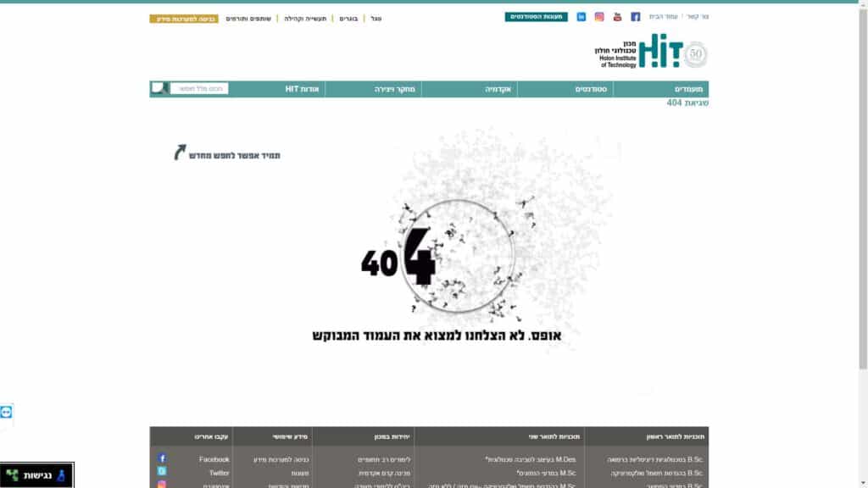Open the accessibility נגישות widget
868x488 pixels.
(x=36, y=475)
